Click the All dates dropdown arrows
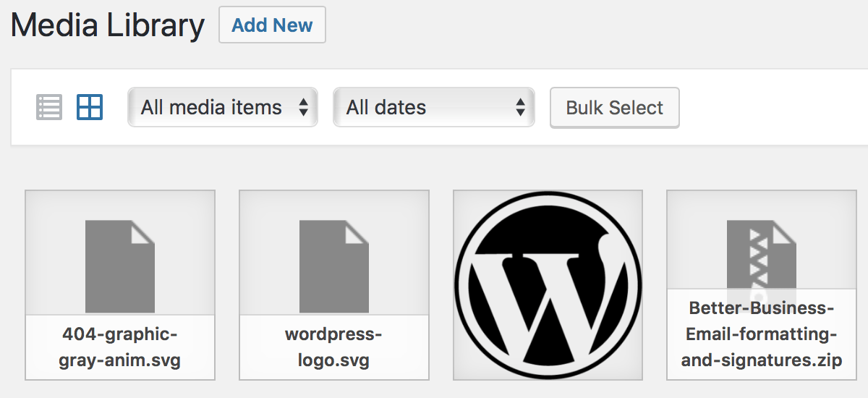The height and width of the screenshot is (398, 868). (x=520, y=107)
